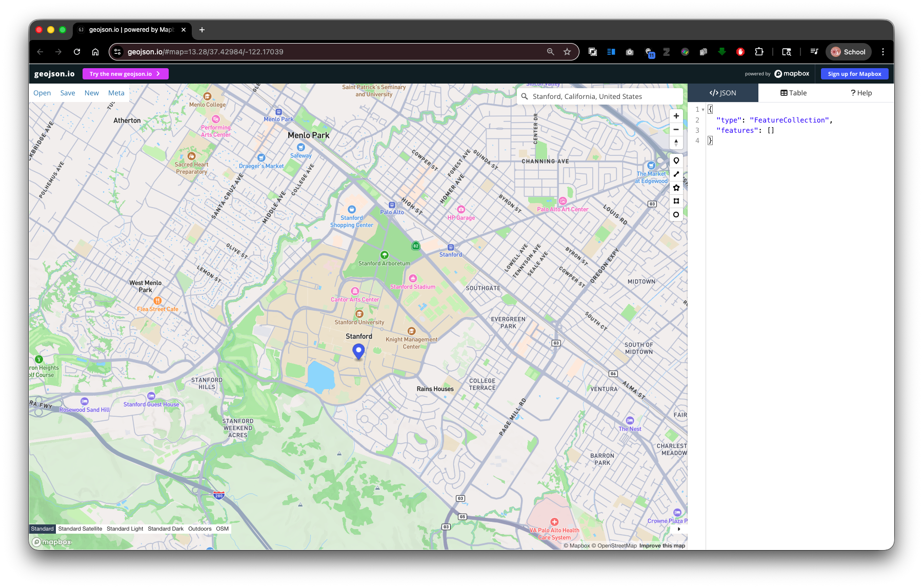
Task: Click the blue Stanford location pin
Action: [358, 351]
